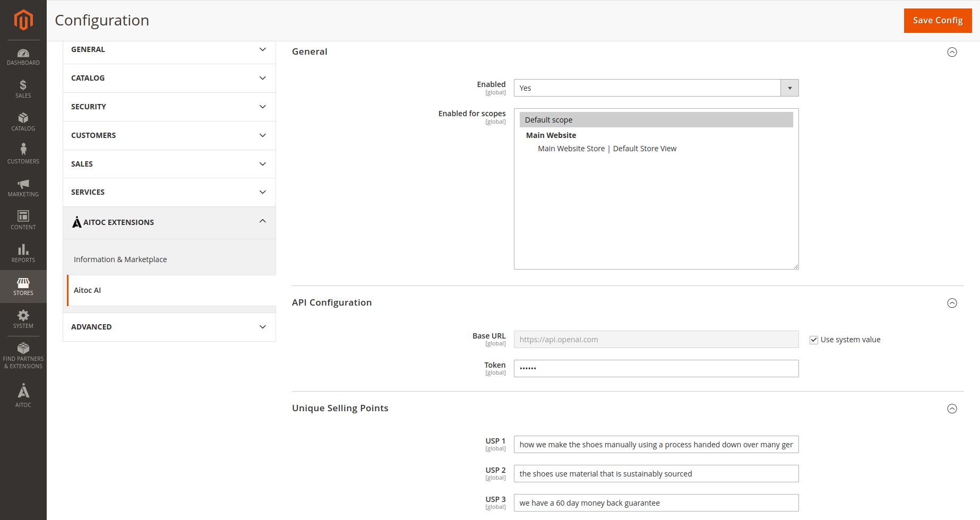Expand the SERVICES config tab group
The height and width of the screenshot is (520, 980).
click(169, 192)
